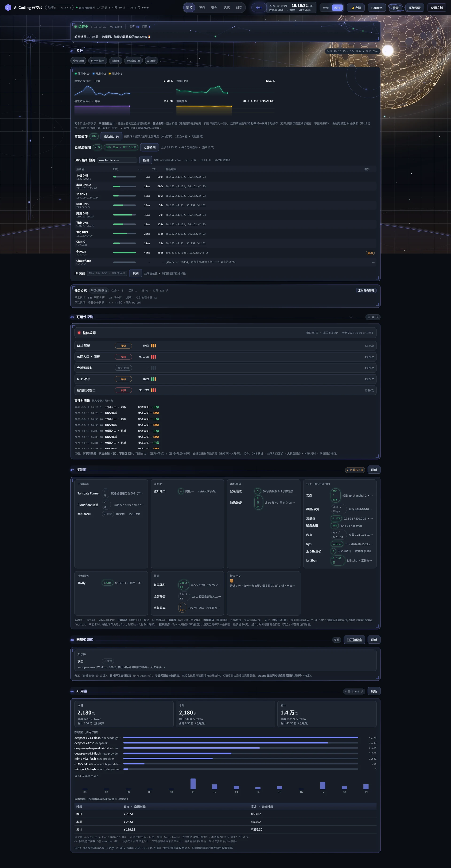451x868 pixels.
Task: Click the red 整体故障 status dot
Action: 79,333
